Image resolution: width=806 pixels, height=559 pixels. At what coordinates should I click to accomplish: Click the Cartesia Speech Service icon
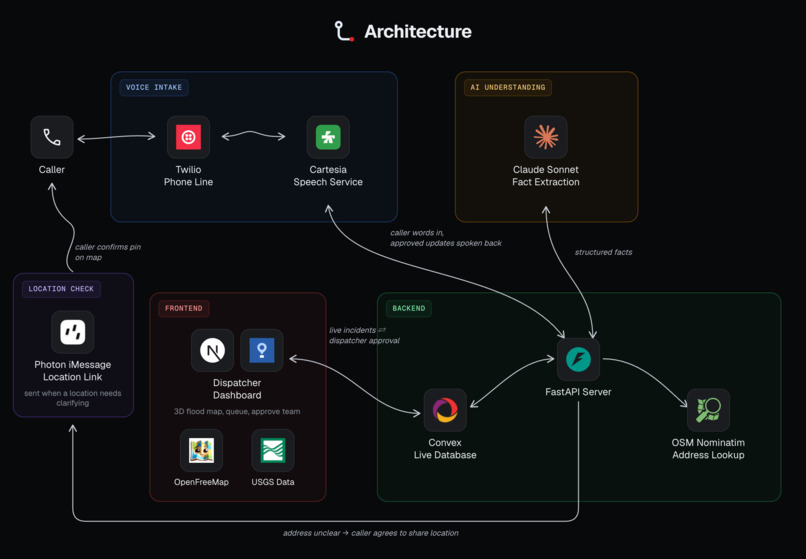point(328,137)
